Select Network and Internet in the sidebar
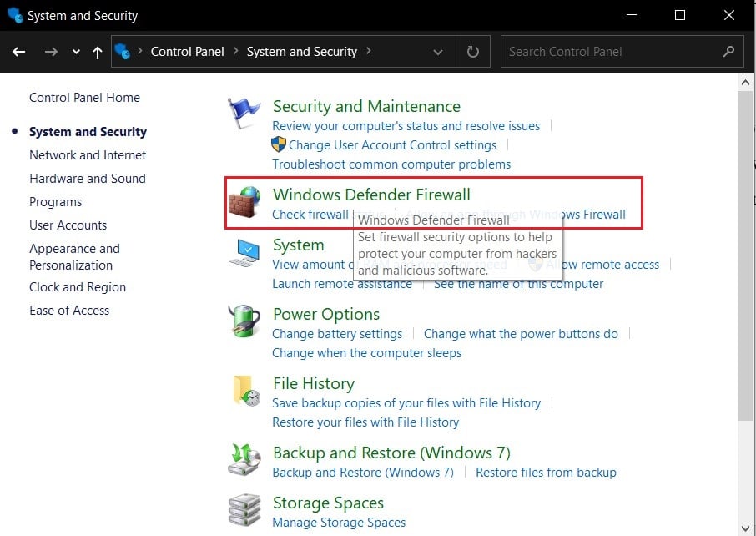The width and height of the screenshot is (756, 536). 88,154
